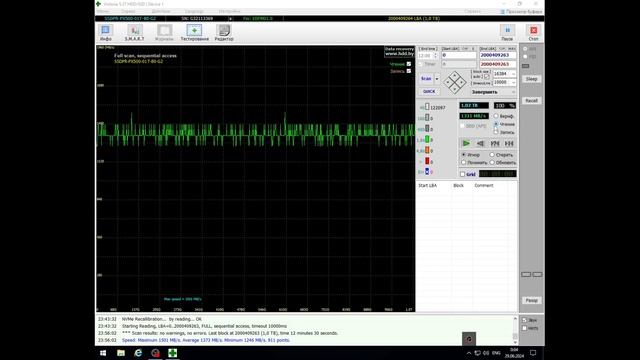Click the Victoria green cross title icon

click(x=98, y=4)
